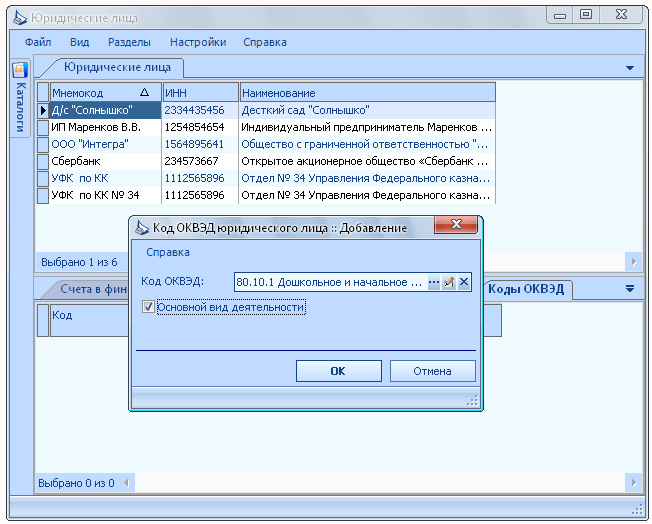
Task: Open the OKVED code lookup ellipsis button
Action: [433, 282]
